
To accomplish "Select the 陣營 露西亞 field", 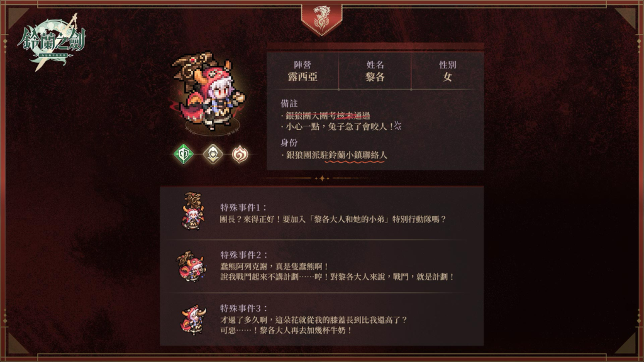I will pos(303,71).
